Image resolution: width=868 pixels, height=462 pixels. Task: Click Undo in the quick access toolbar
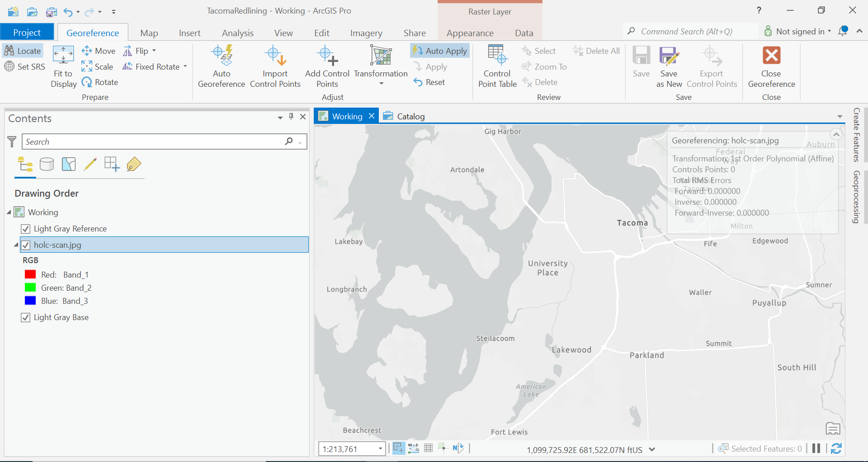68,12
